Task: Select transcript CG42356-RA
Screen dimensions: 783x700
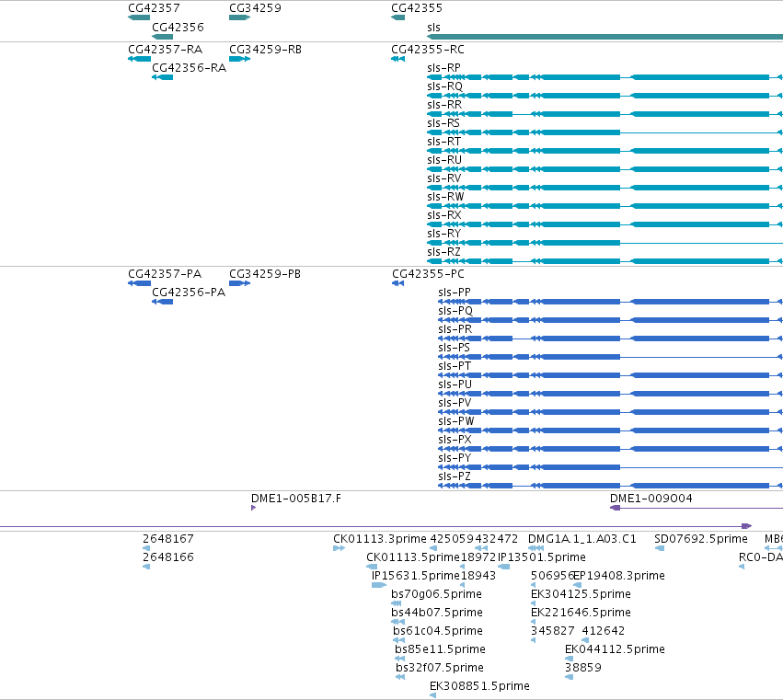Action: (189, 68)
